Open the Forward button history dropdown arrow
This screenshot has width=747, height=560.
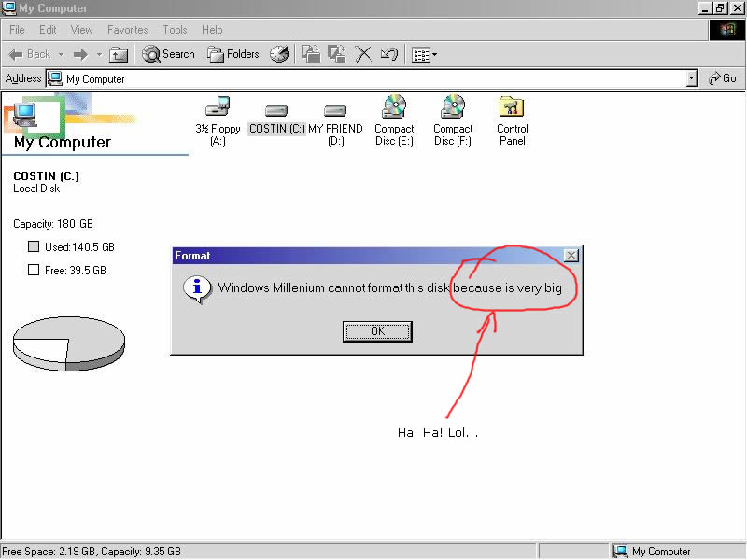tap(99, 55)
